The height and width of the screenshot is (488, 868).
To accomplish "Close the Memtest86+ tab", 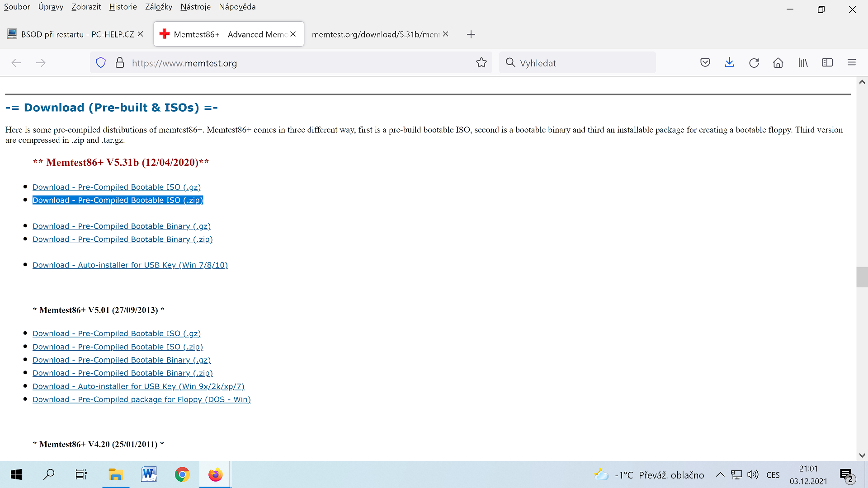I will click(293, 34).
